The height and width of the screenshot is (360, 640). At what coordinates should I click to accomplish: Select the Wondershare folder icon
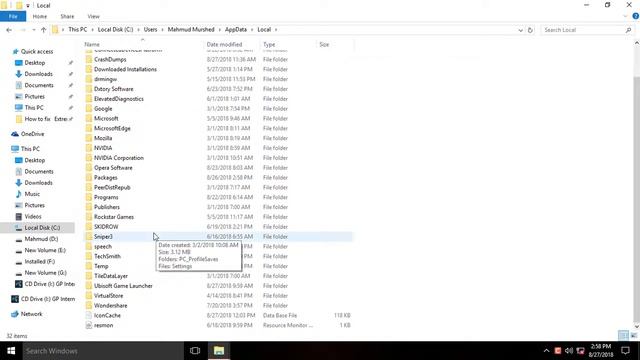[89, 305]
